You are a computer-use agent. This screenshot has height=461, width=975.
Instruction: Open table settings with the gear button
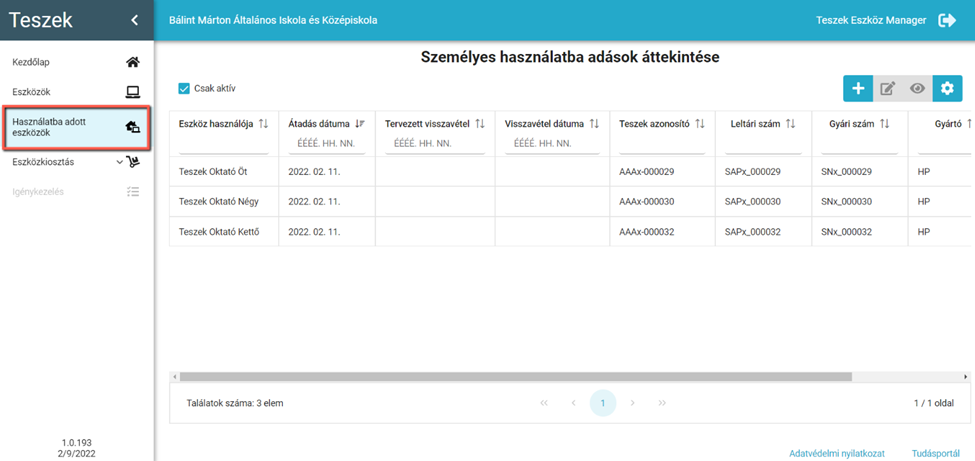pyautogui.click(x=947, y=88)
